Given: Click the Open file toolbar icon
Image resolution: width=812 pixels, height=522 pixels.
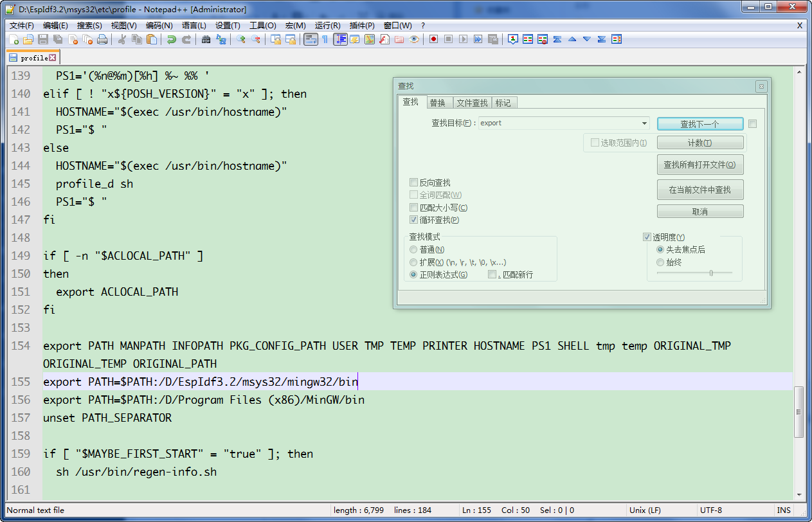Looking at the screenshot, I should (x=28, y=39).
